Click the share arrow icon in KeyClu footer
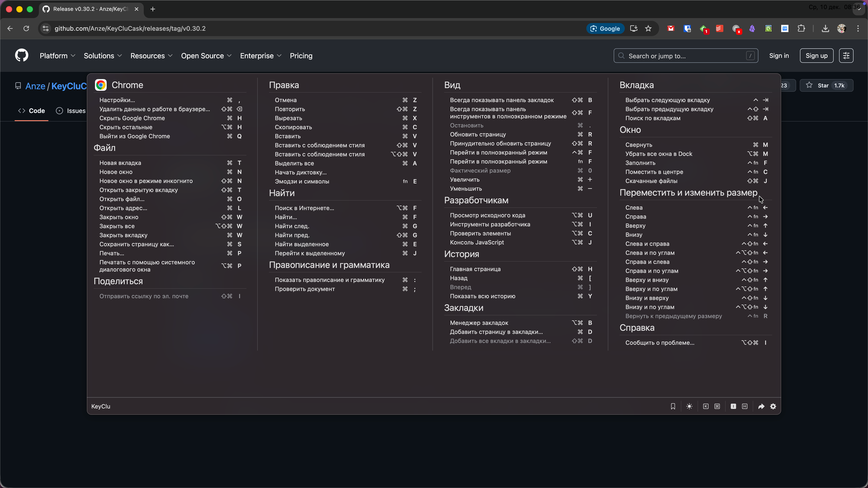Image resolution: width=868 pixels, height=488 pixels. tap(761, 406)
